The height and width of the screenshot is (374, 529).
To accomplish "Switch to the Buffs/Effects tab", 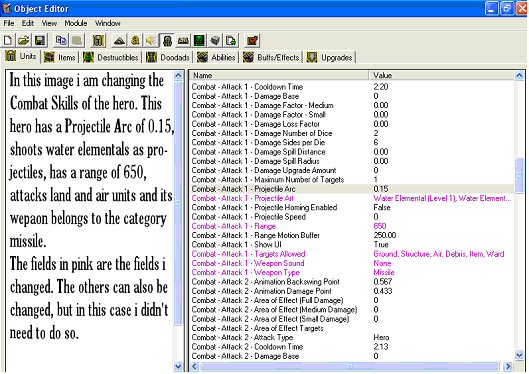I will pos(271,58).
